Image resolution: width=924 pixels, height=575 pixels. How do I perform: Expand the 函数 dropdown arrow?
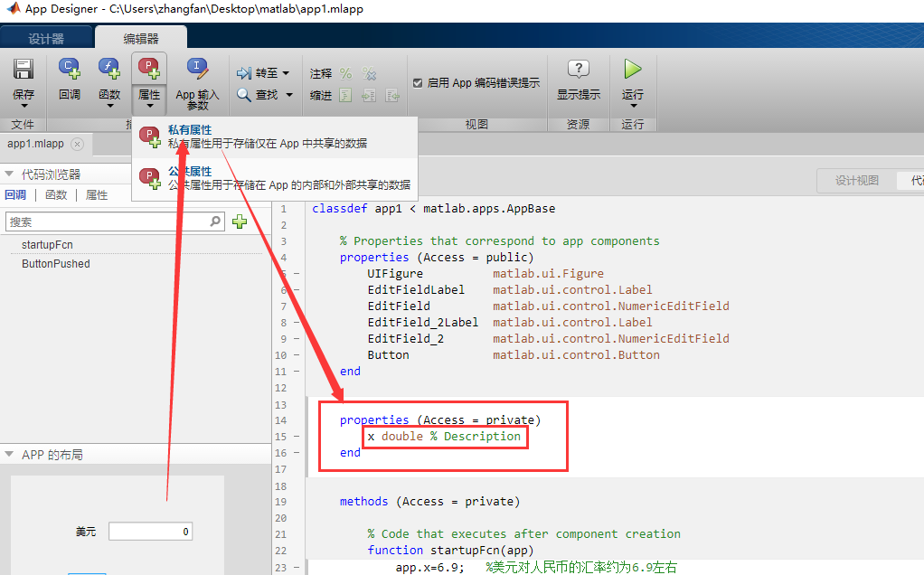[110, 107]
